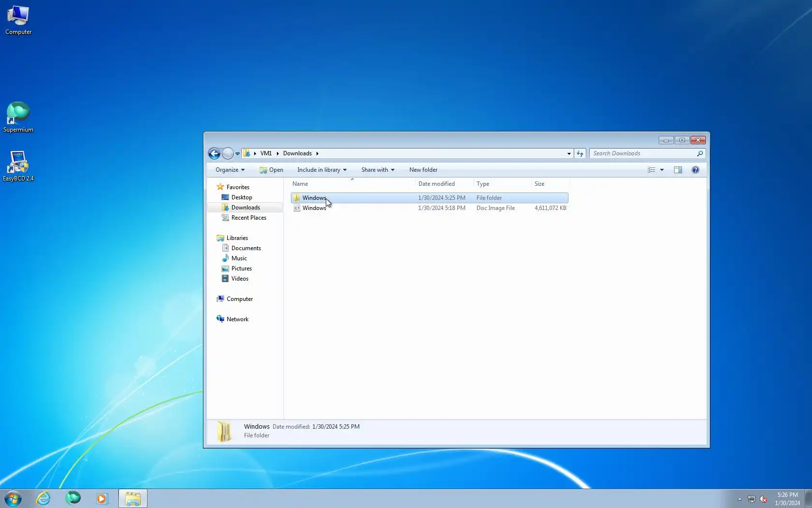Show hidden system tray icons
Viewport: 812px width, 508px height.
[x=739, y=499]
